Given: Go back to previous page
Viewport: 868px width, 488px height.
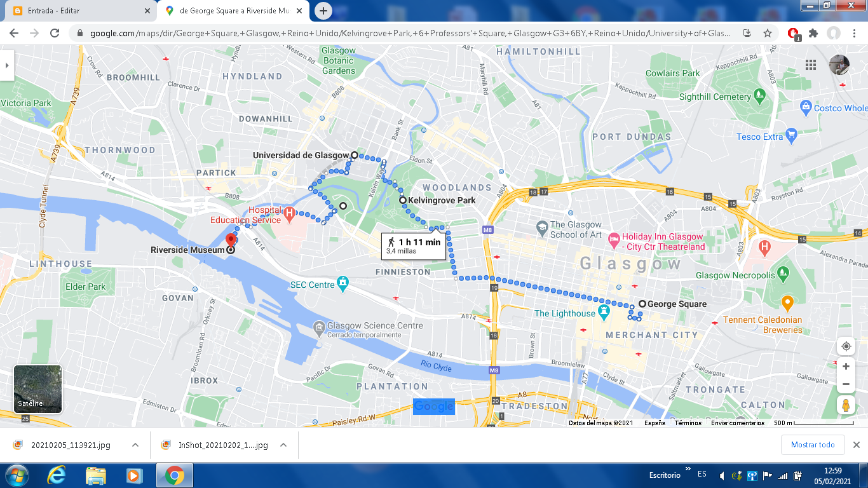Looking at the screenshot, I should pos(14,33).
